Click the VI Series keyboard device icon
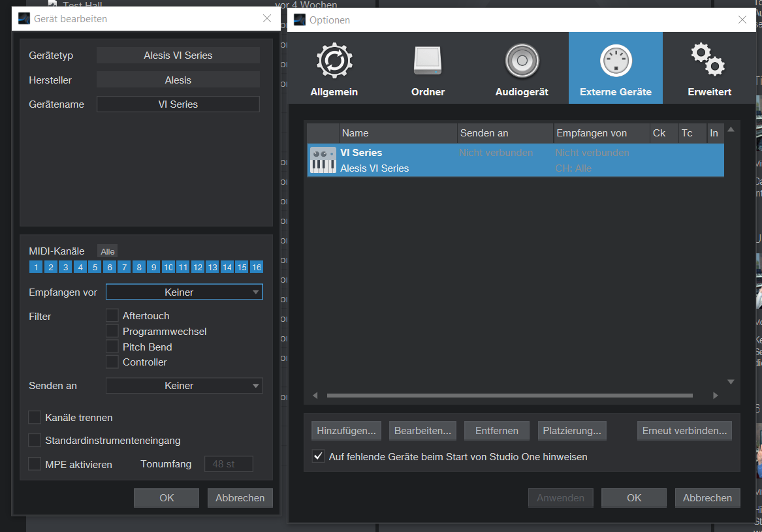 (323, 160)
